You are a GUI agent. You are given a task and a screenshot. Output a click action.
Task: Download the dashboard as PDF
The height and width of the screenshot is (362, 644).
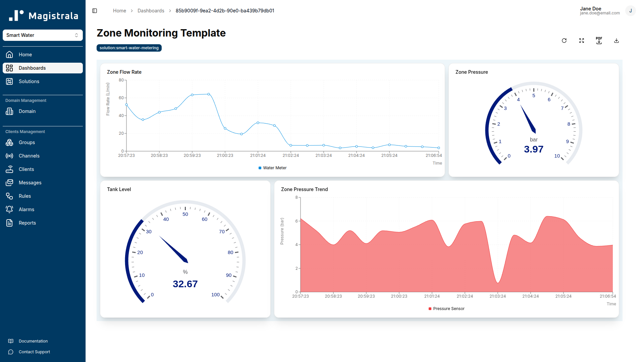pyautogui.click(x=599, y=40)
